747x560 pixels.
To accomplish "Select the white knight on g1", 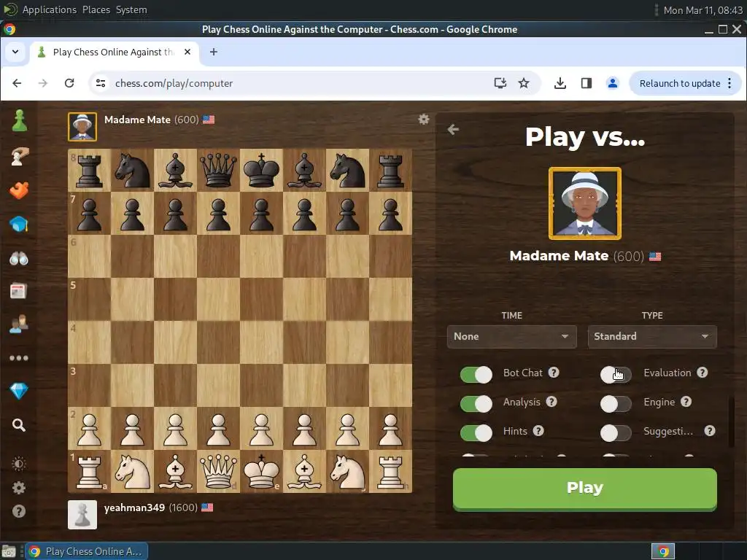I will click(x=348, y=472).
